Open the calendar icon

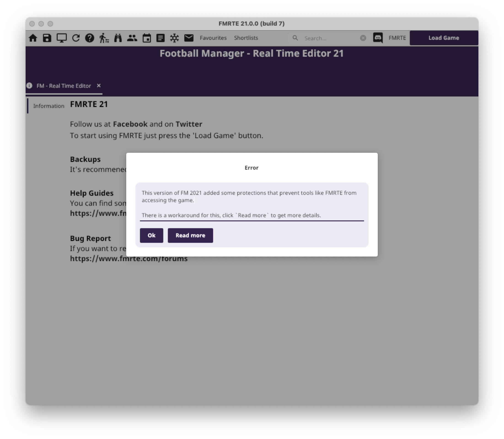pyautogui.click(x=147, y=38)
